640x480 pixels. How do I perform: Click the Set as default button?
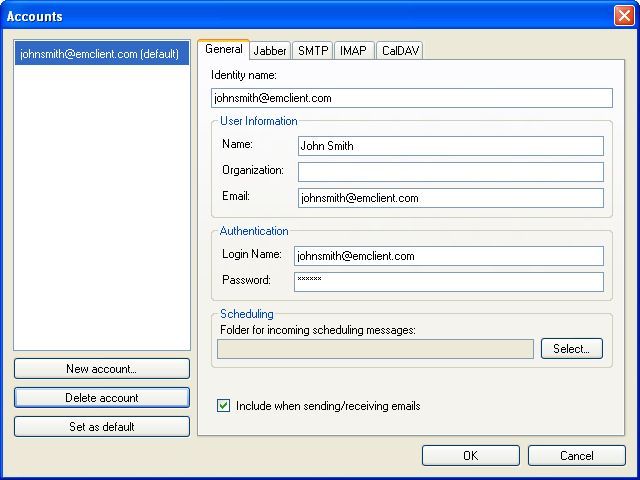102,427
